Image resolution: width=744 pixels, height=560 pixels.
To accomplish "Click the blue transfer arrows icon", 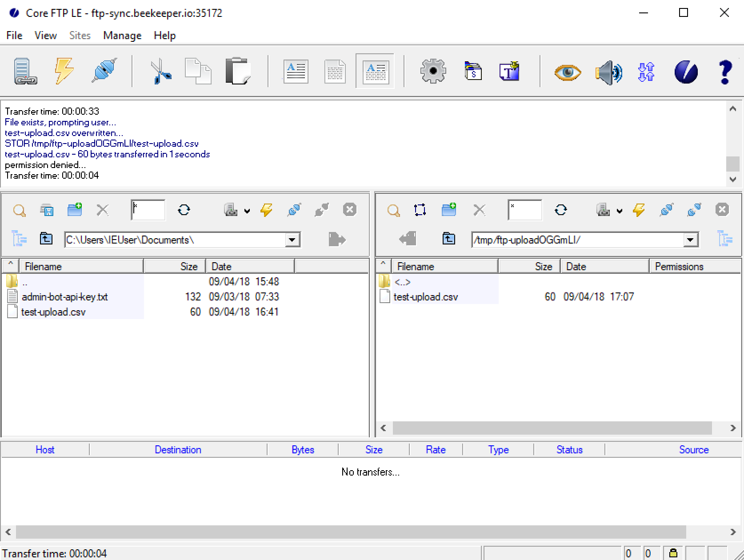I will point(646,72).
